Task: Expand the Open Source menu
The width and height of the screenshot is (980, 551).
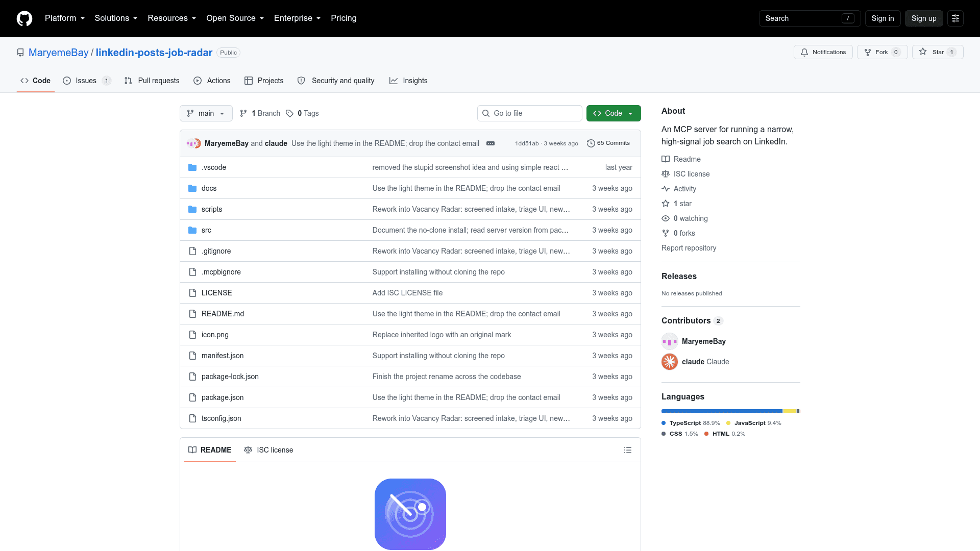Action: click(235, 18)
